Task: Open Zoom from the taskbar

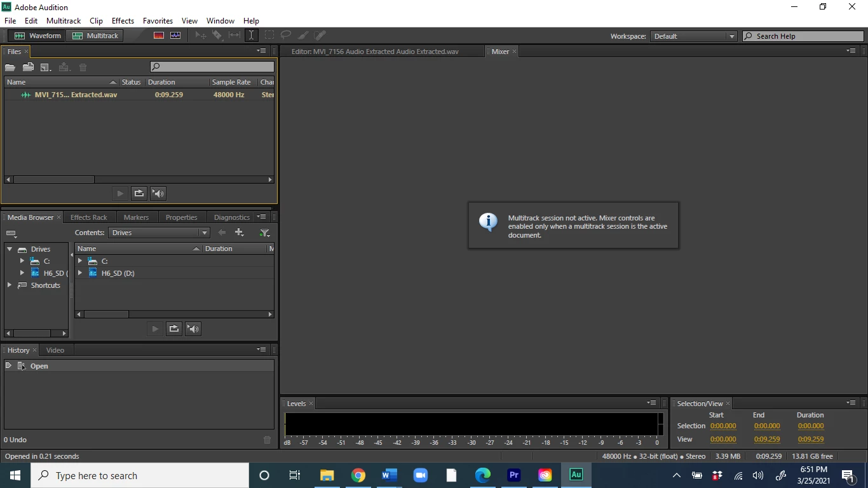Action: (421, 475)
